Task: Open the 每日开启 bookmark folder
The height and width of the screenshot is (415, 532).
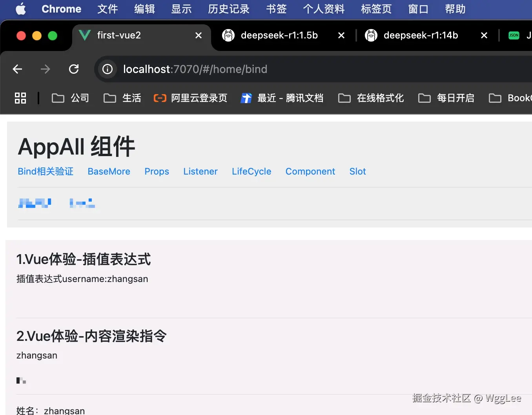Action: (x=446, y=98)
